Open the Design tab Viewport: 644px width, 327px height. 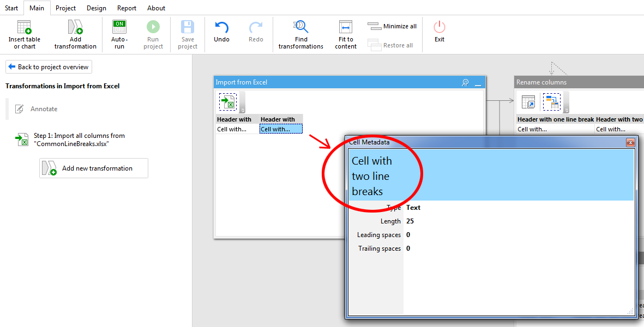coord(97,8)
